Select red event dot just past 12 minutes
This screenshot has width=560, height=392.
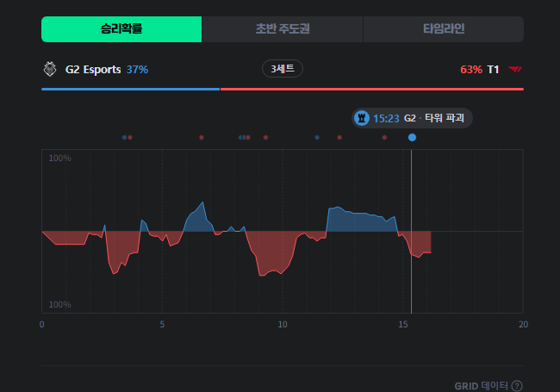click(x=339, y=138)
